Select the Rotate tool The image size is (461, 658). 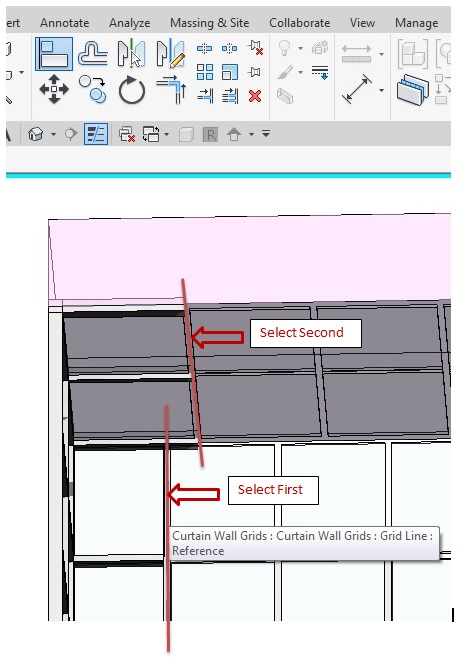(132, 89)
